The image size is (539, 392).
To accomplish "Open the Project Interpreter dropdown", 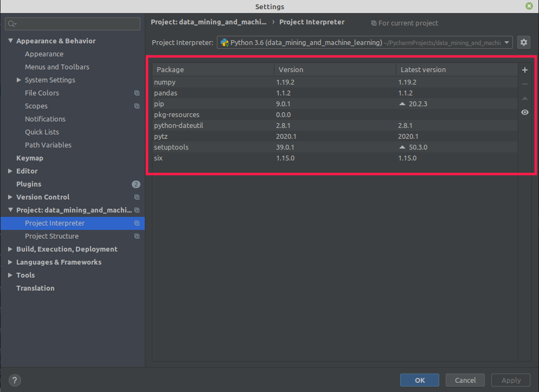I will tap(507, 42).
